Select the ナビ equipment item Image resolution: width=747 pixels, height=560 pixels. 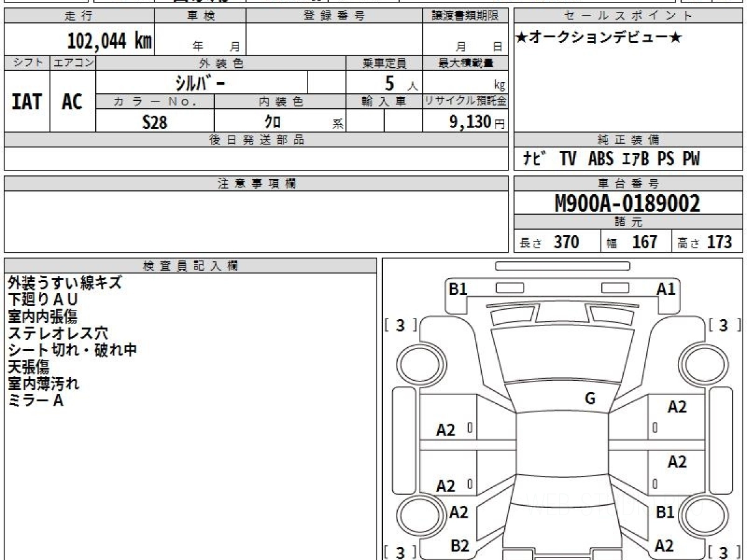534,159
